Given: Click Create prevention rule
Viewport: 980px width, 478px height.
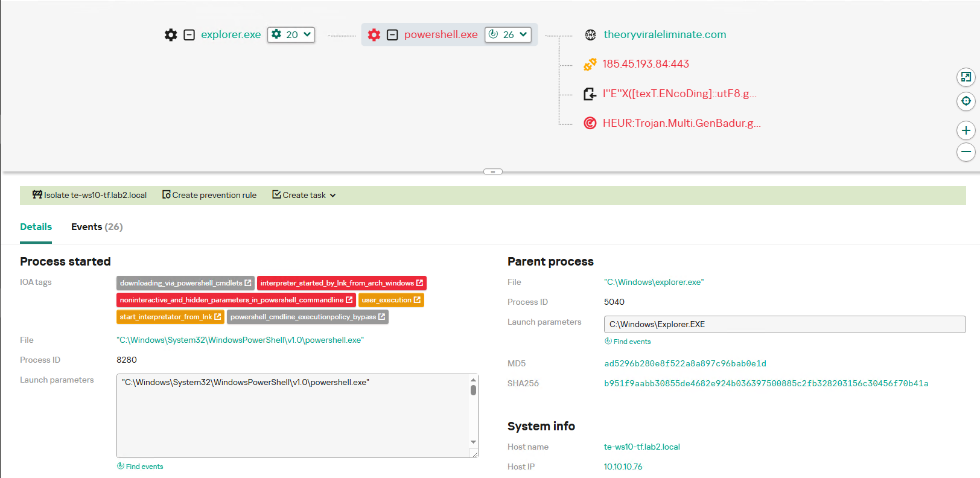Looking at the screenshot, I should [x=209, y=196].
